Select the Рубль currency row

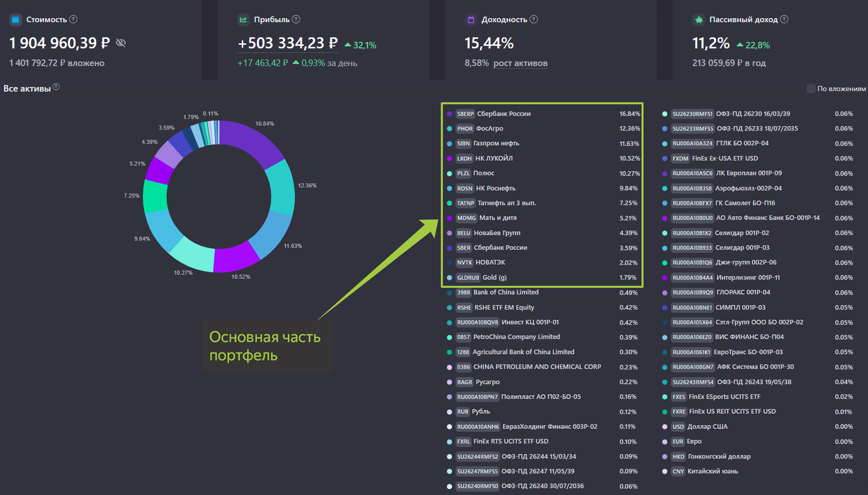click(x=543, y=412)
